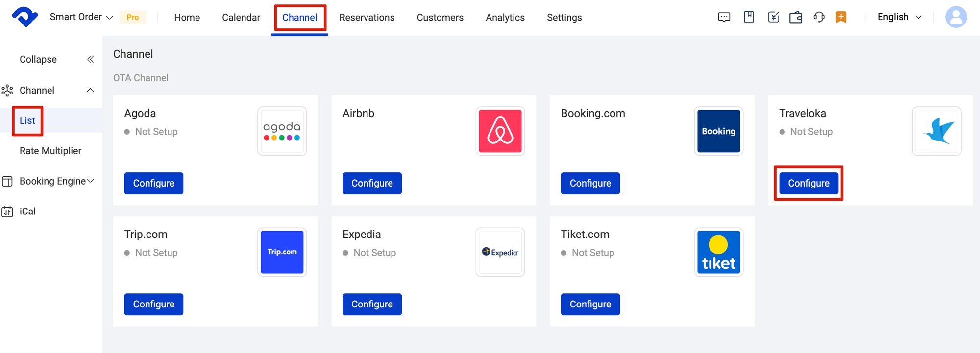The width and height of the screenshot is (980, 353).
Task: Click the Channel network icon in the sidebar
Action: [x=7, y=90]
